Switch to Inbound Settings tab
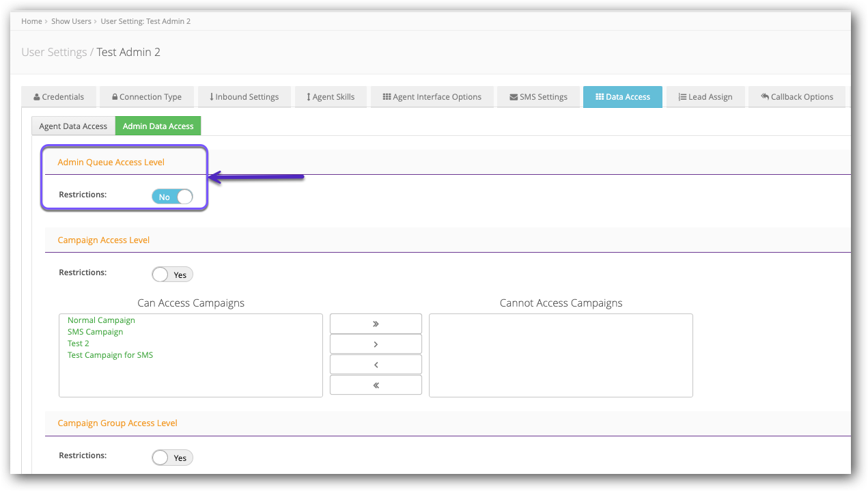The width and height of the screenshot is (868, 491). 244,97
